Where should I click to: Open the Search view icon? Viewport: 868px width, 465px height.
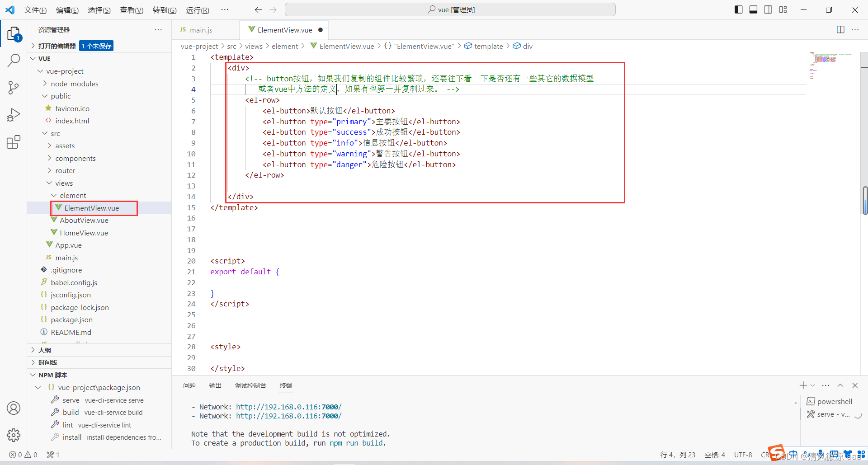14,60
